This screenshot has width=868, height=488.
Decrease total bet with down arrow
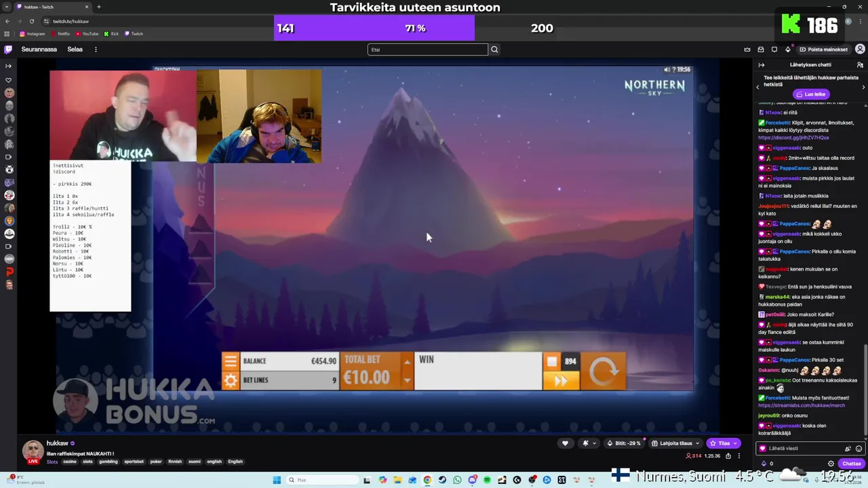[407, 381]
